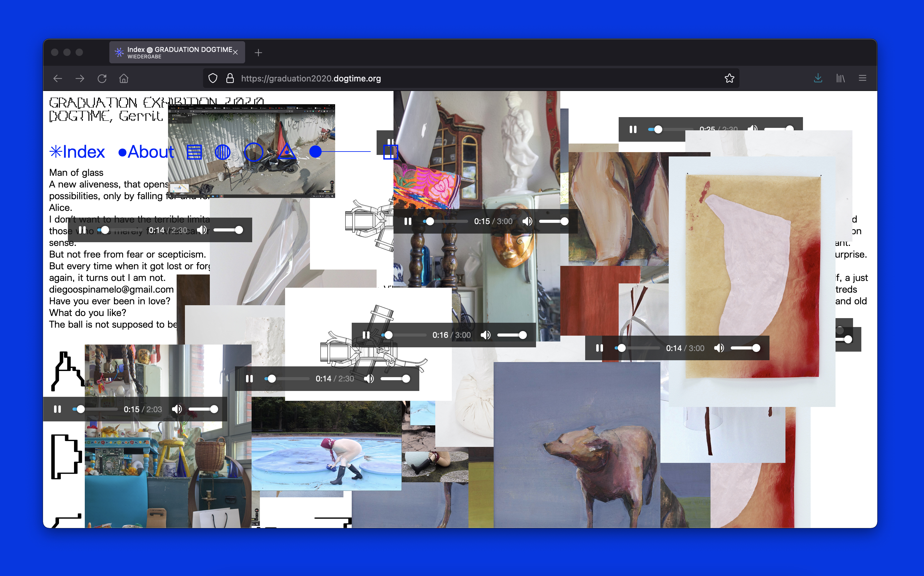This screenshot has width=924, height=576.
Task: Click the blue vertically striped circle icon
Action: [x=222, y=152]
